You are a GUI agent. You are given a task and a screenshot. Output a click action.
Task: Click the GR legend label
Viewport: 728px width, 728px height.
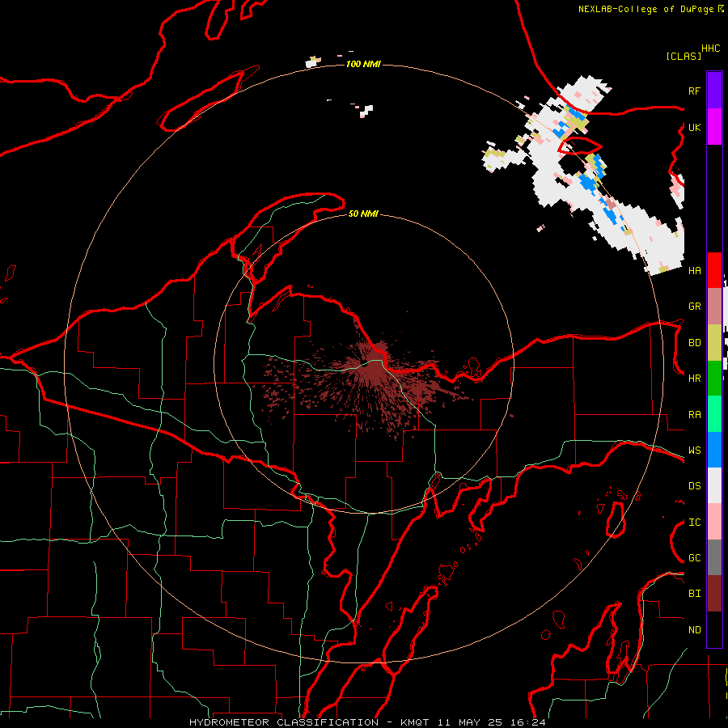pos(694,307)
